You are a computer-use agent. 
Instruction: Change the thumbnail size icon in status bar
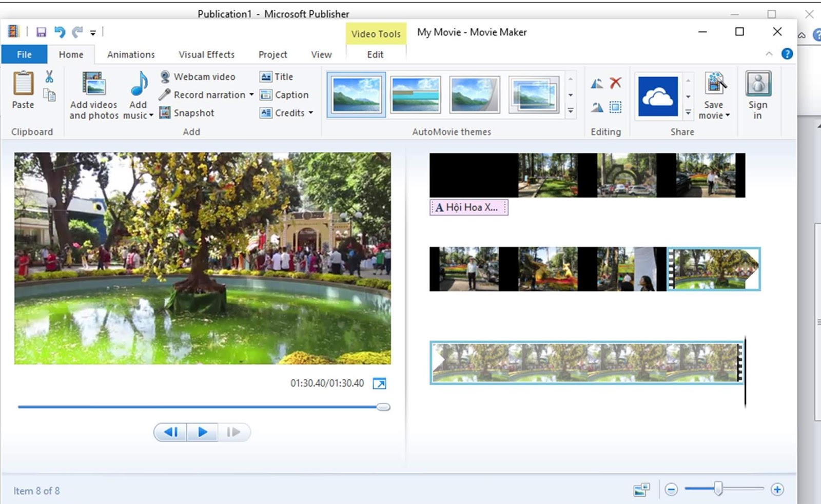coord(641,490)
